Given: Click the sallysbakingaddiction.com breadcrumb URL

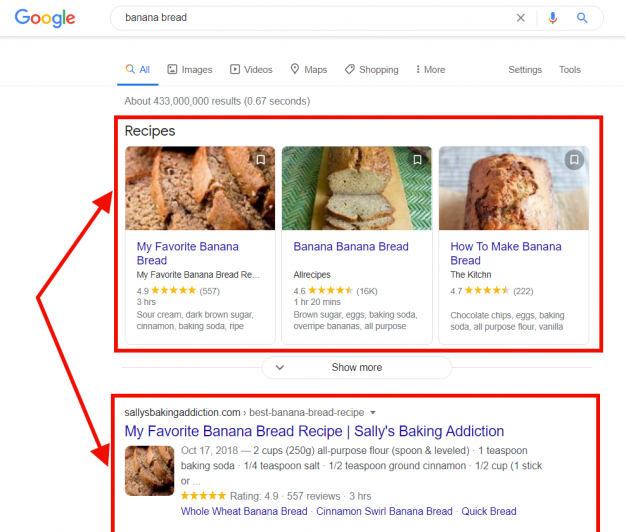Looking at the screenshot, I should click(x=244, y=412).
